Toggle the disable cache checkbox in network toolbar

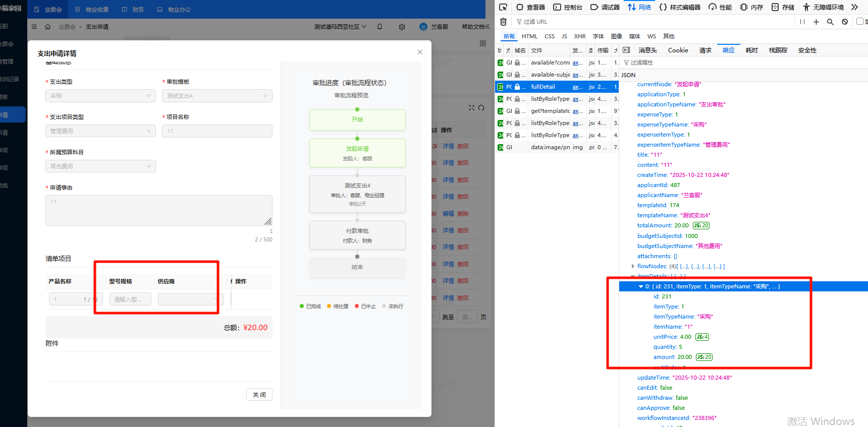tap(860, 21)
